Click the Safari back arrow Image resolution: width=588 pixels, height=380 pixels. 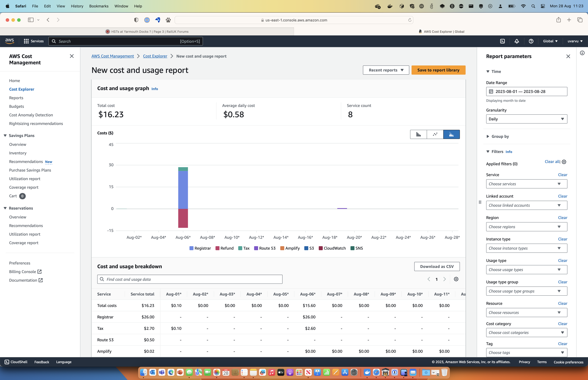48,20
